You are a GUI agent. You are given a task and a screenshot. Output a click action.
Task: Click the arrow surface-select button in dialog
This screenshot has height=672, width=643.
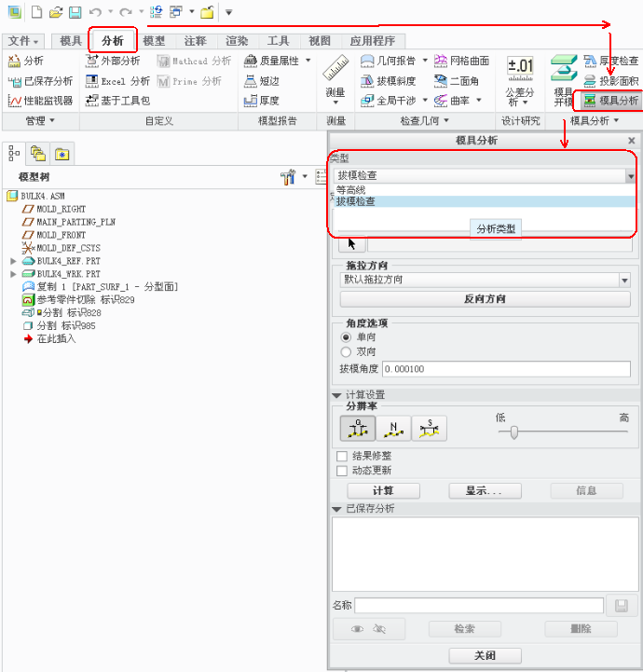tap(351, 244)
